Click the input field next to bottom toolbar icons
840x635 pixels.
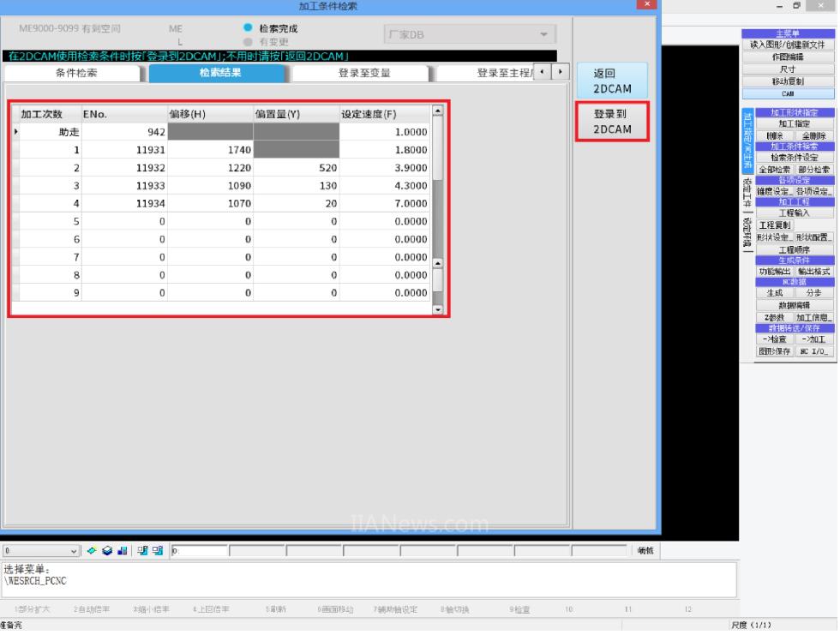(x=199, y=550)
